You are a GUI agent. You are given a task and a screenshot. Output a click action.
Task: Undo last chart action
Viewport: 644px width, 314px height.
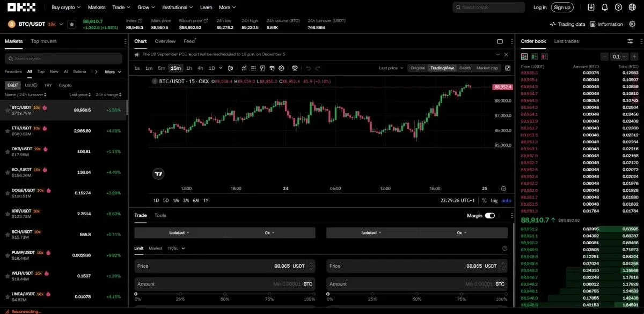[x=308, y=68]
